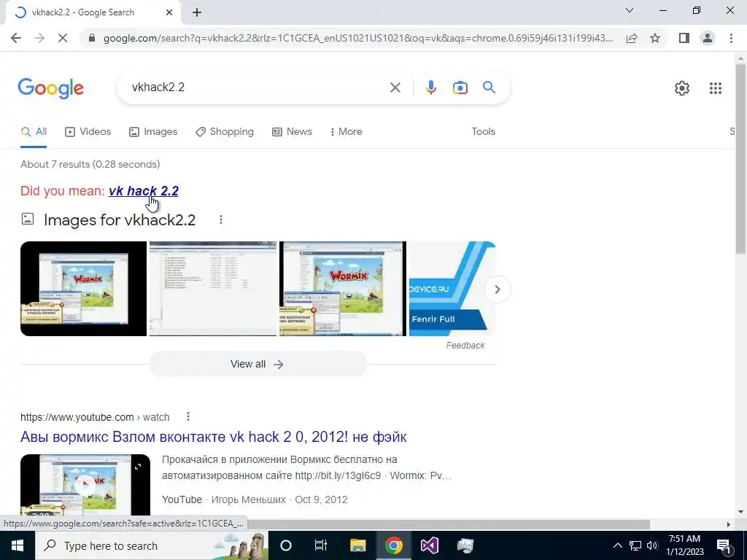Open a new browser tab
747x560 pixels.
(197, 12)
